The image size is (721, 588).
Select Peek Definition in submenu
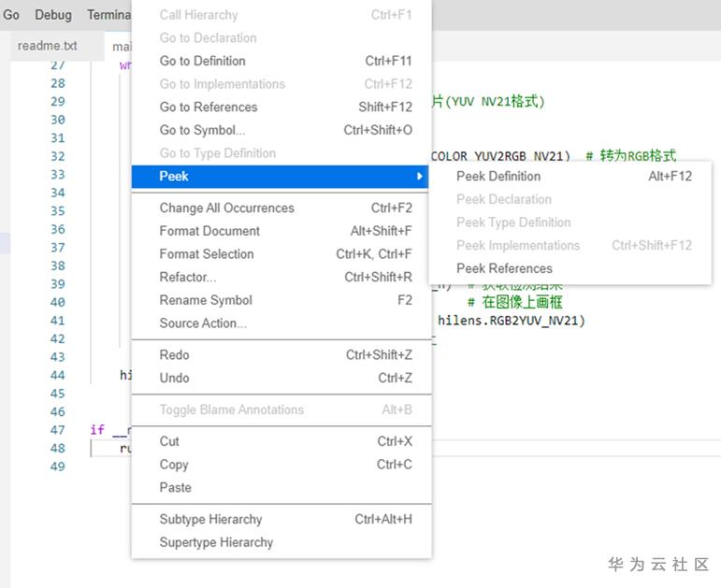click(x=570, y=176)
